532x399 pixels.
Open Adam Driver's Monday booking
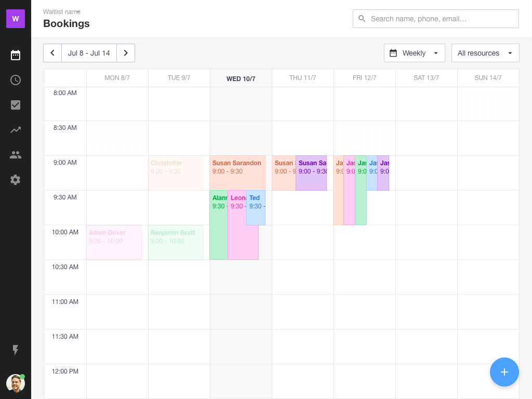114,242
